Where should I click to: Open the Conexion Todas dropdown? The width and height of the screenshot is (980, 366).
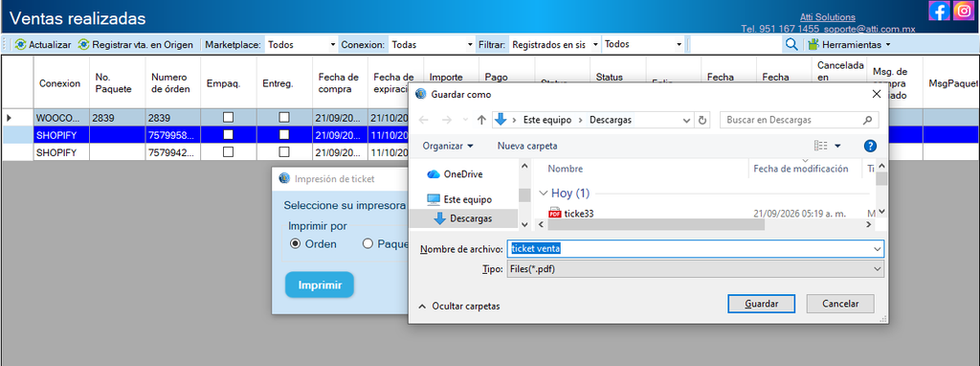click(x=432, y=44)
